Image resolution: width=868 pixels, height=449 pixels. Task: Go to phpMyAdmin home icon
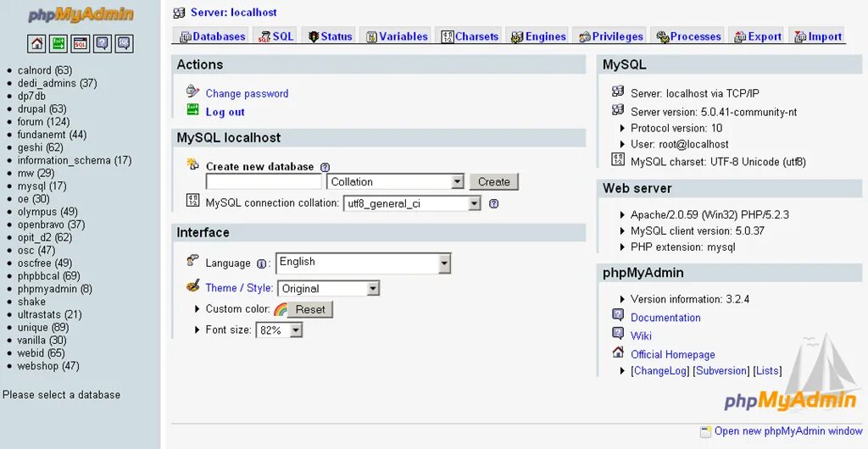coord(36,43)
